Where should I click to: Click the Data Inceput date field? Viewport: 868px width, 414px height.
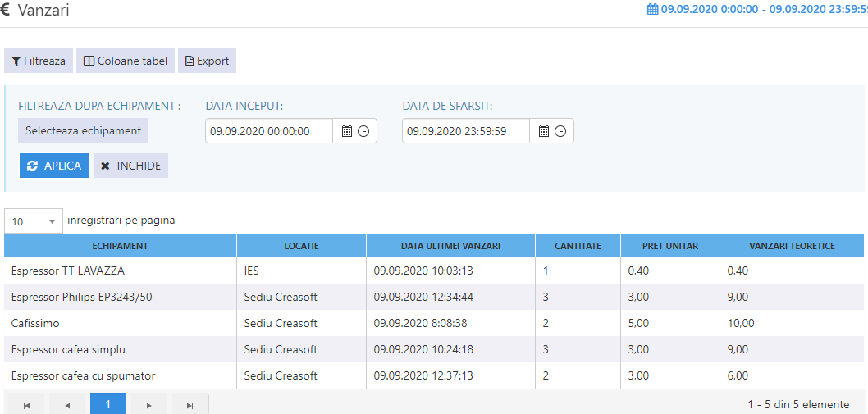point(269,131)
